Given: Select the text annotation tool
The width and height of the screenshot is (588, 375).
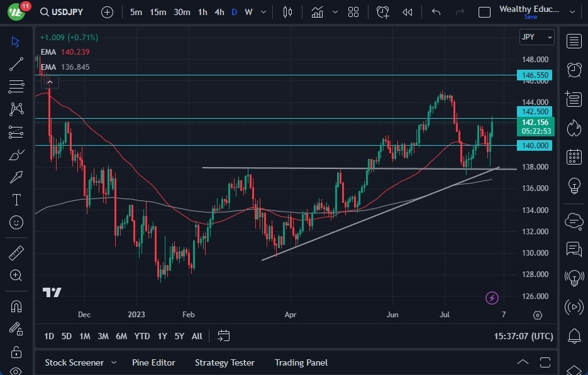Looking at the screenshot, I should coord(16,199).
